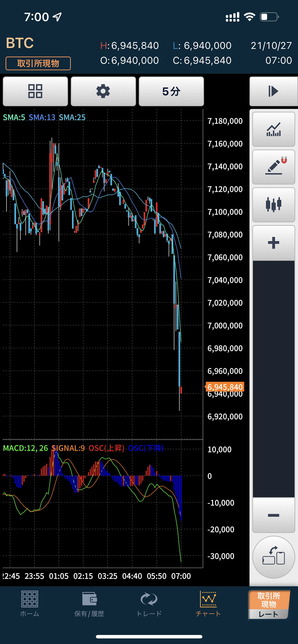Image resolution: width=298 pixels, height=644 pixels.
Task: Tap the C: 6,945,840 close value
Action: coord(202,60)
